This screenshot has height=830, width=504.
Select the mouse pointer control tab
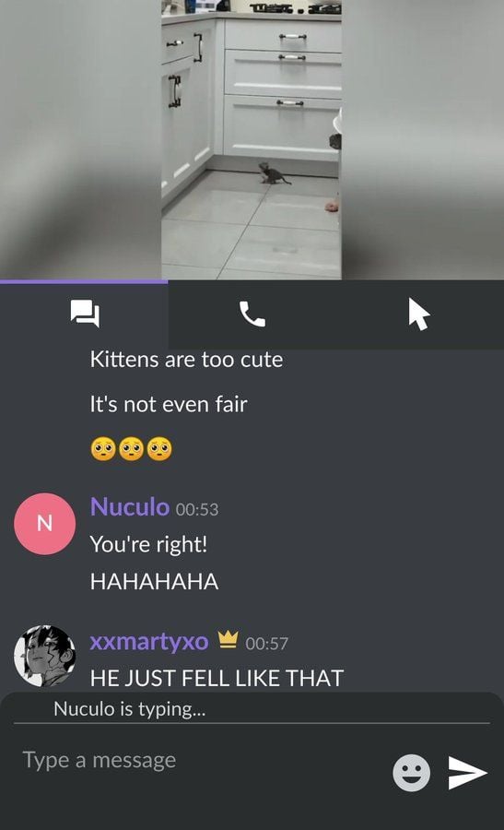(419, 314)
